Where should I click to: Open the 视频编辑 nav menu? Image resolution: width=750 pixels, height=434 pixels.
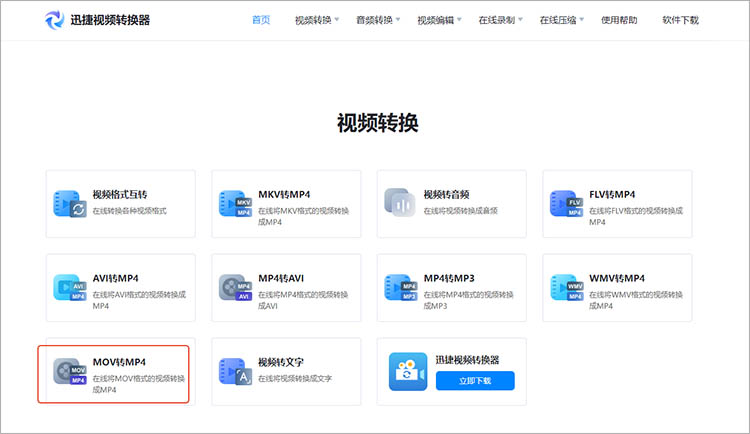tap(436, 20)
